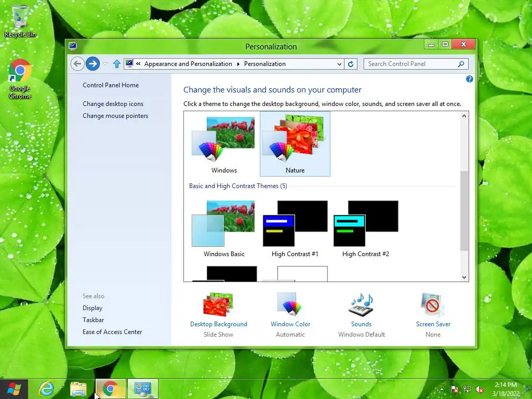This screenshot has height=399, width=532.
Task: Launch Internet Explorer from taskbar
Action: pyautogui.click(x=46, y=389)
